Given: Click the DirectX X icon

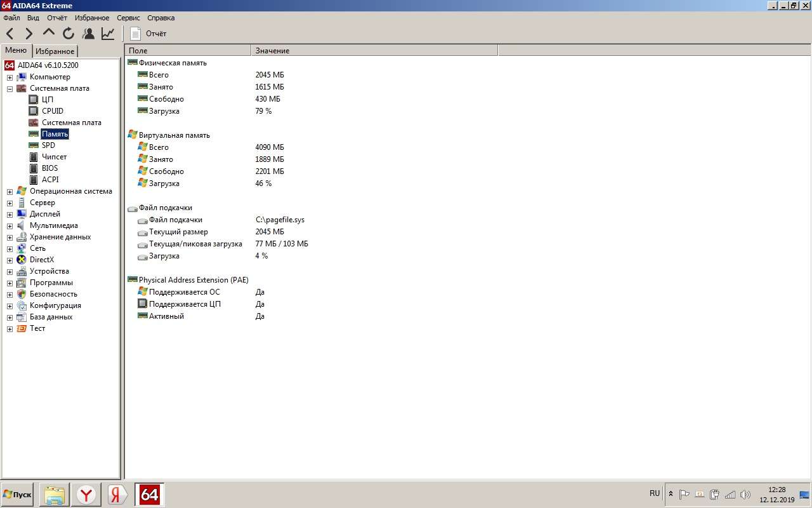Looking at the screenshot, I should (x=22, y=260).
